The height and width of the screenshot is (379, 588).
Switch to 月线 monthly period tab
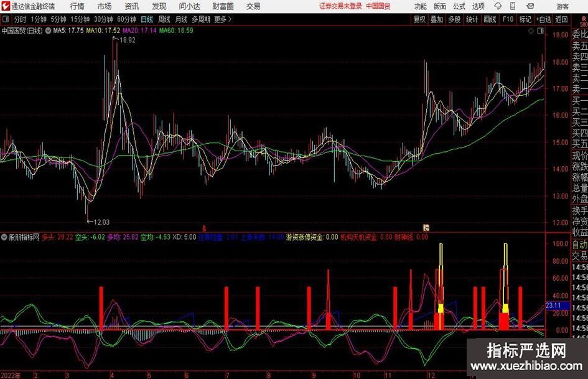coord(181,19)
